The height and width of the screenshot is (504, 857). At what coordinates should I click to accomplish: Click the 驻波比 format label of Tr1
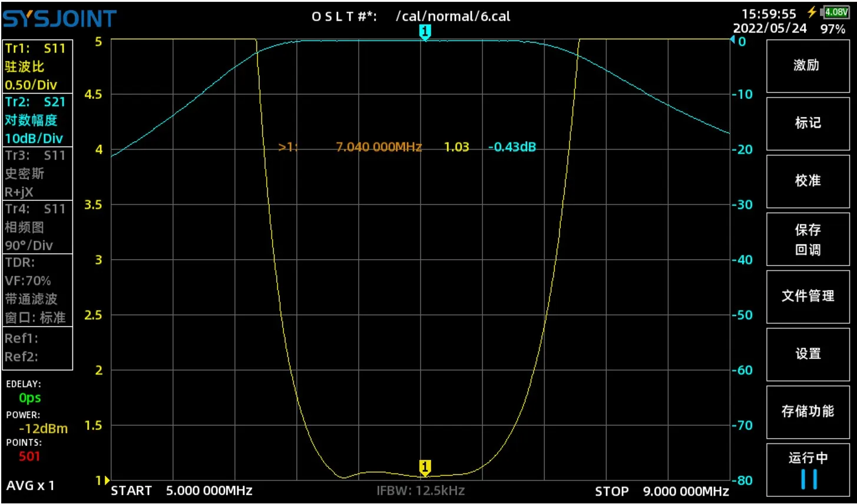pos(25,67)
